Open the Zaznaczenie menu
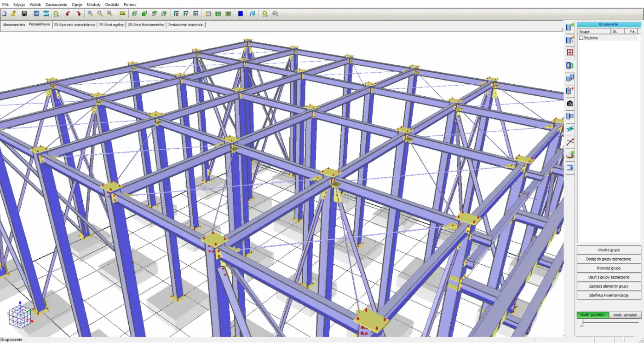The height and width of the screenshot is (343, 644). (56, 4)
